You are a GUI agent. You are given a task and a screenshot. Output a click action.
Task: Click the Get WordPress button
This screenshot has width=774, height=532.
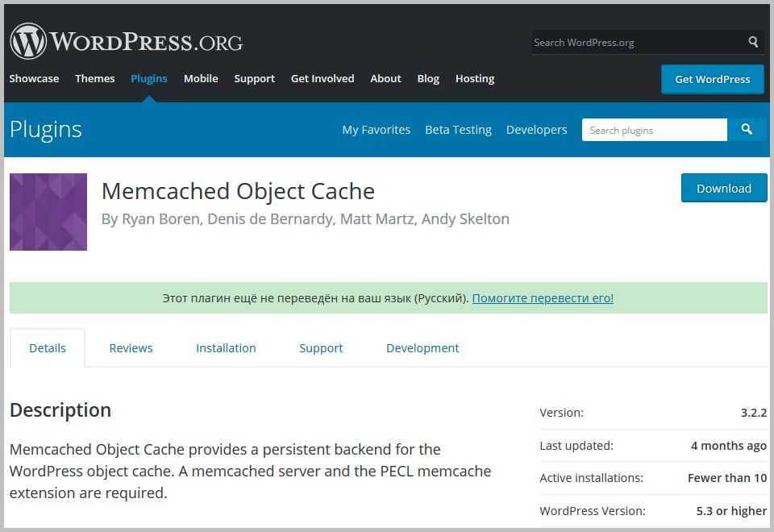tap(712, 79)
